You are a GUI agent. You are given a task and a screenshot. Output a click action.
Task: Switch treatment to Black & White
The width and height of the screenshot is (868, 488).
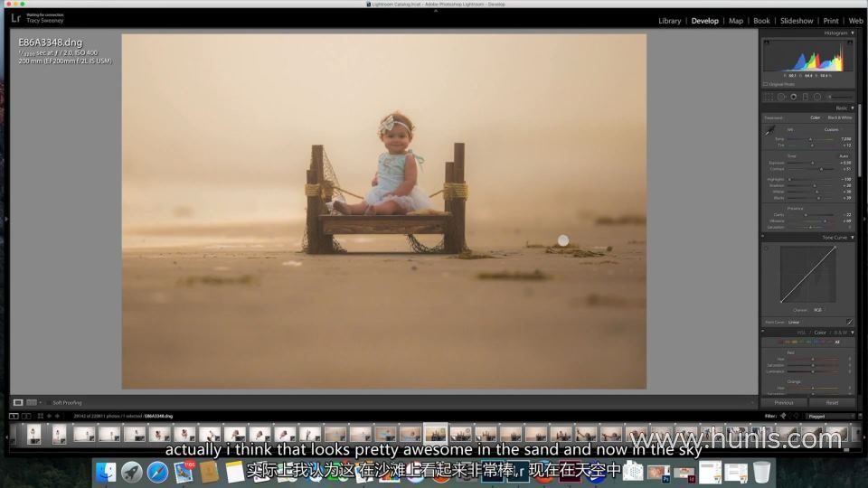tap(839, 117)
